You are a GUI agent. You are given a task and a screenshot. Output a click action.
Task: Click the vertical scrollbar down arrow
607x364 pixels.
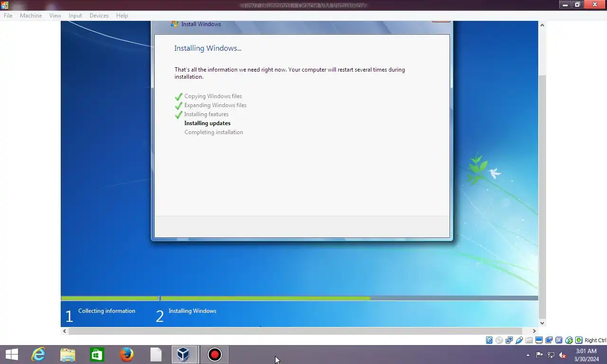542,323
